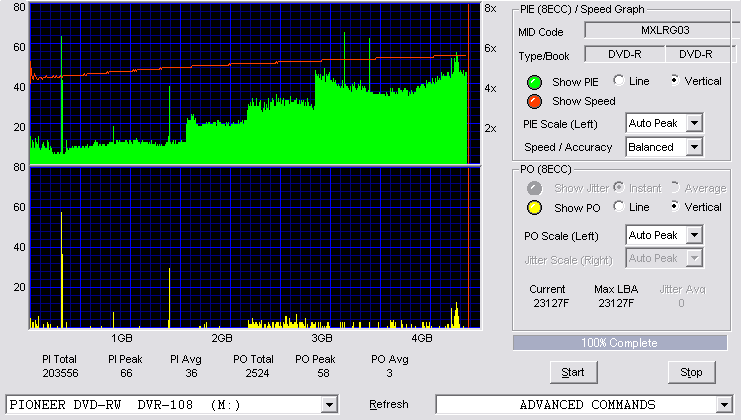The image size is (742, 420).
Task: Click the 4GB axis label
Action: [x=422, y=339]
